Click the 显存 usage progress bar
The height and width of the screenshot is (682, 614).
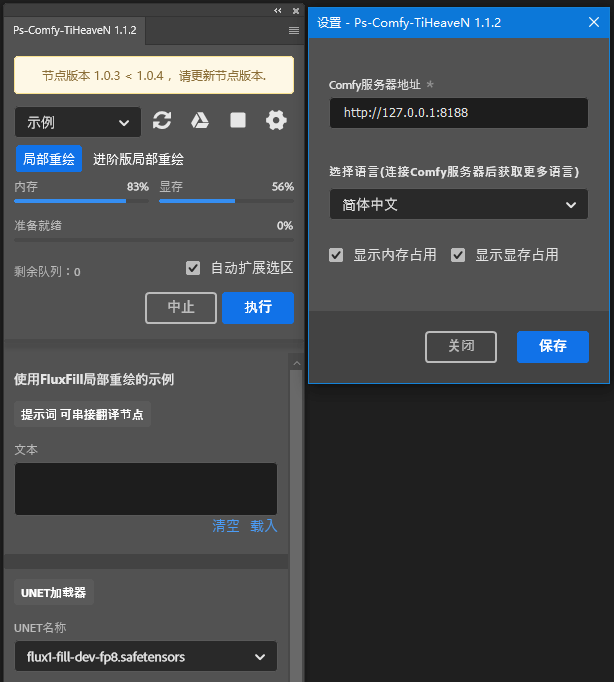(x=227, y=201)
